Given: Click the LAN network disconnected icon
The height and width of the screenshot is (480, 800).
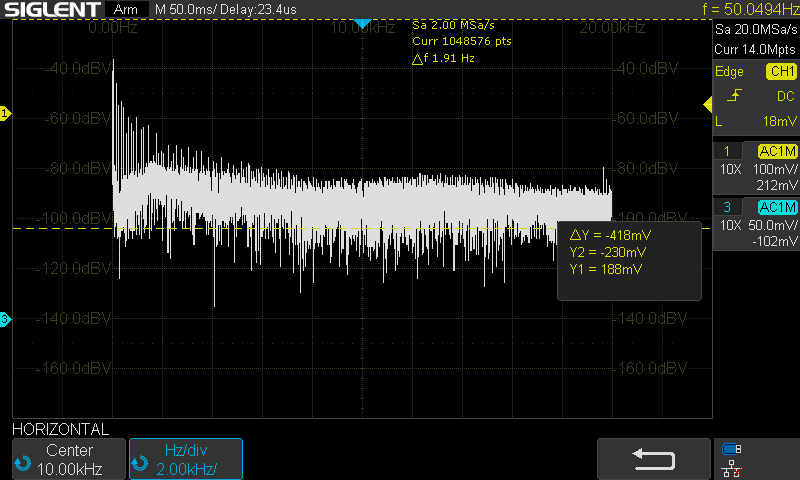Looking at the screenshot, I should (732, 469).
